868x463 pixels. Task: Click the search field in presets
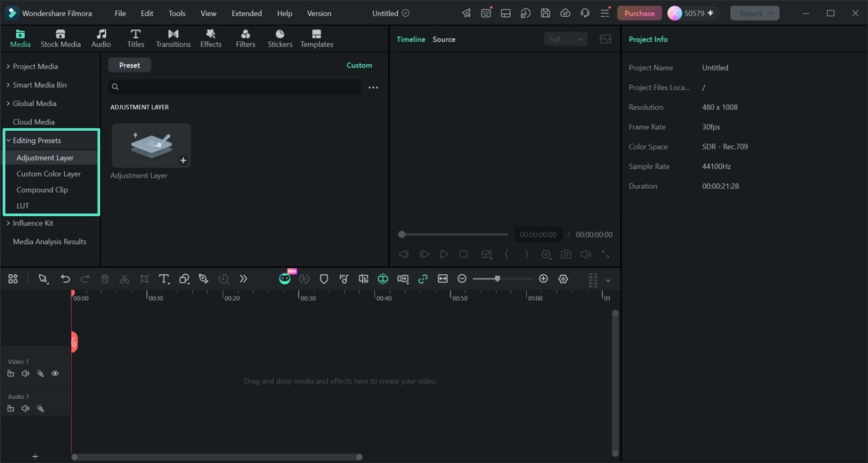pos(234,87)
